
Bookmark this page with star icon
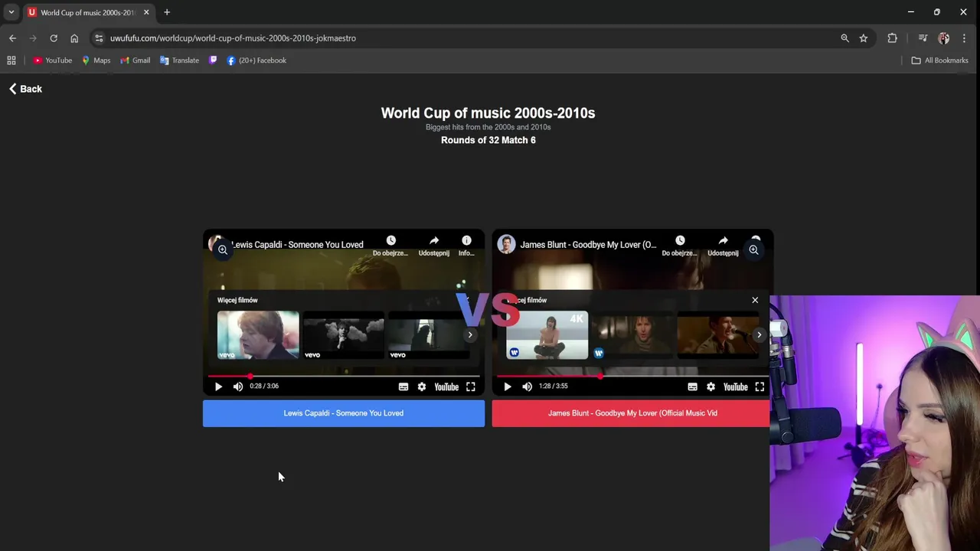pyautogui.click(x=864, y=38)
